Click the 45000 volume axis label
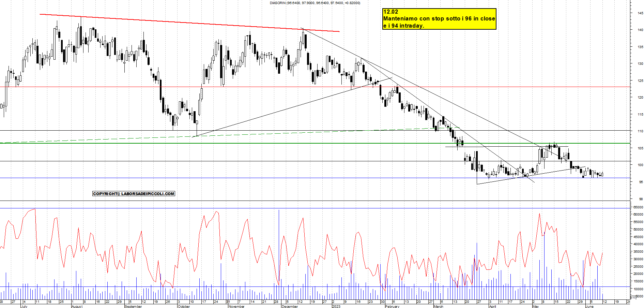Viewport: 644px width, 308px height. click(638, 237)
